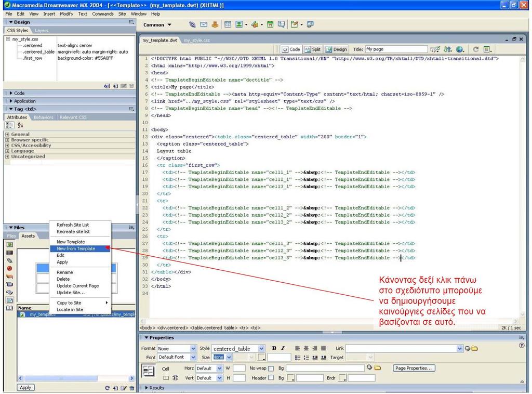
Task: Browse for Link file folder icon
Action: [x=474, y=349]
